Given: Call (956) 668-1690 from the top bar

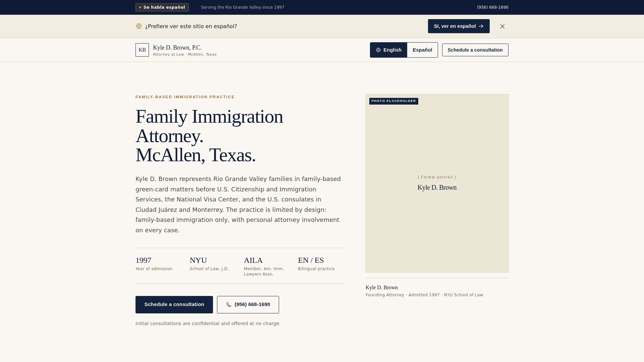Looking at the screenshot, I should tap(492, 7).
